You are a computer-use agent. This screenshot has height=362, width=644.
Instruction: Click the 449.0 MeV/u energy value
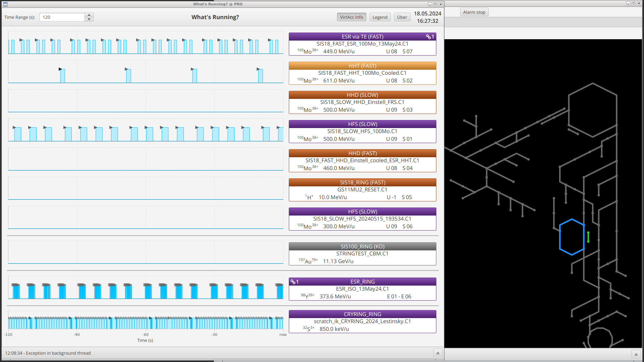pyautogui.click(x=339, y=51)
